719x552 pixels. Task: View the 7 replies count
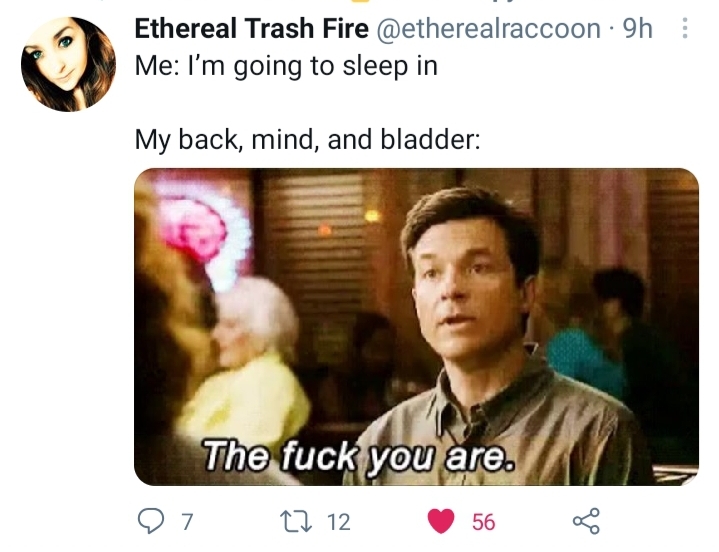(186, 522)
